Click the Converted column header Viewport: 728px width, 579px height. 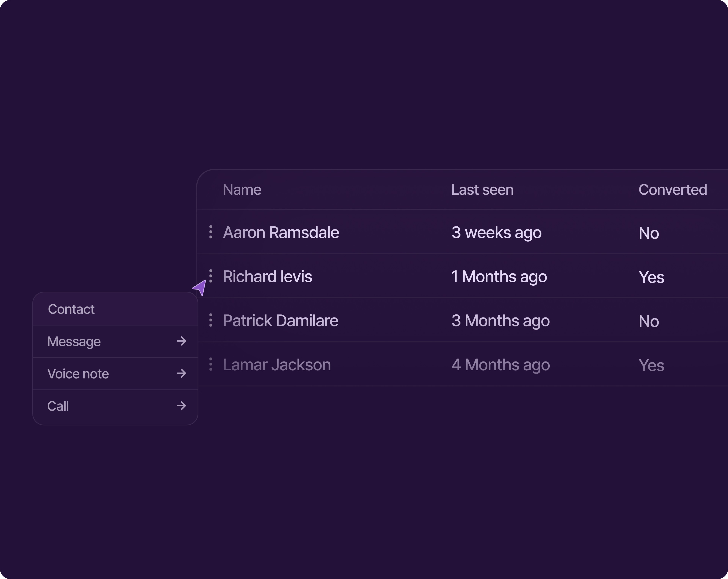(673, 190)
